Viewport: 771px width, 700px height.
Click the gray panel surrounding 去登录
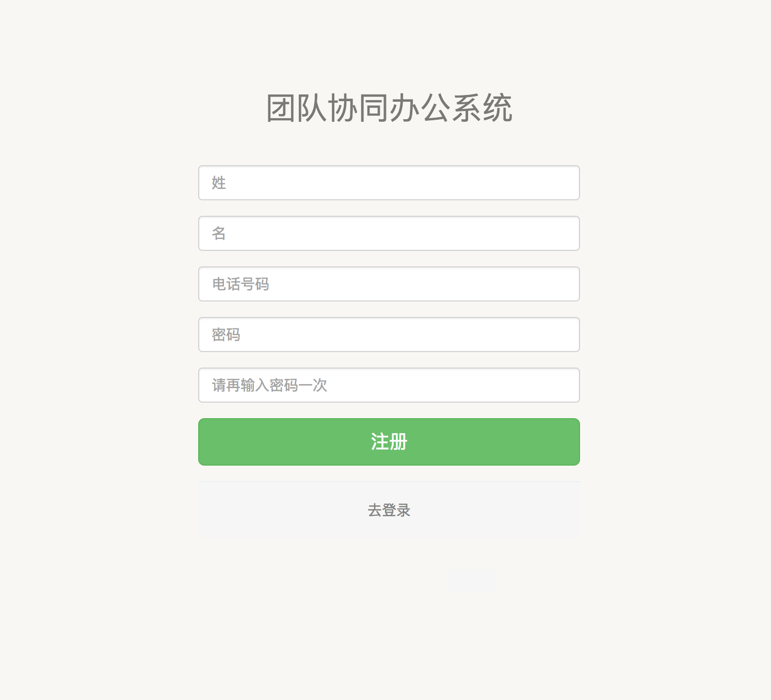click(x=389, y=509)
